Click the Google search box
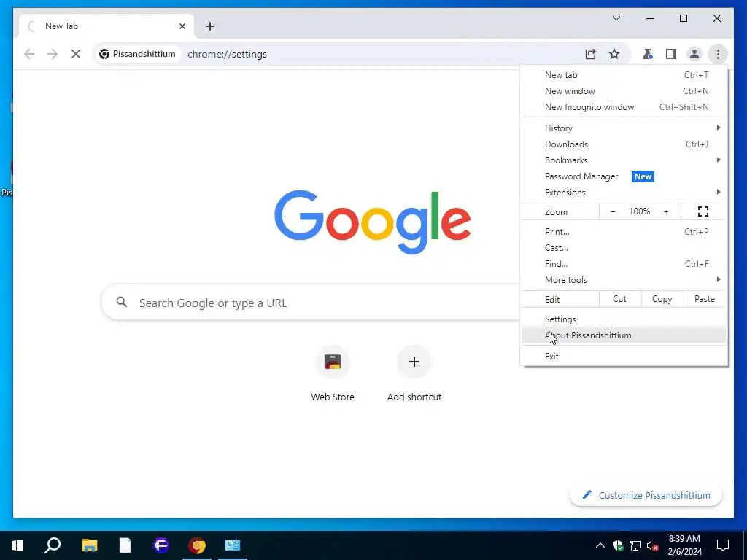 (x=311, y=303)
